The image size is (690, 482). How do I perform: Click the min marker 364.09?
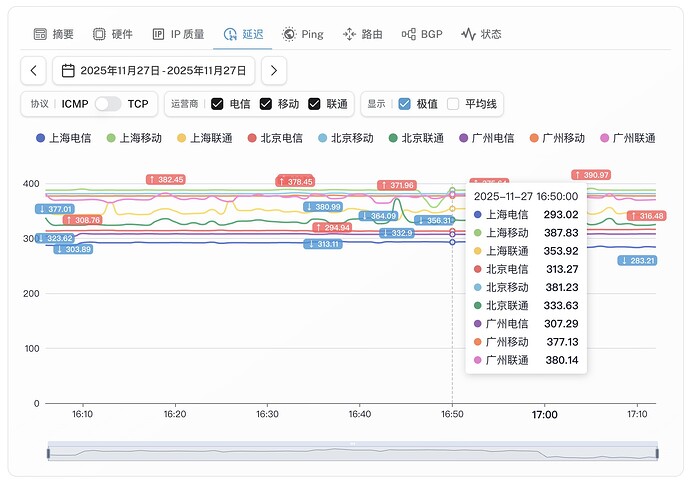click(378, 216)
